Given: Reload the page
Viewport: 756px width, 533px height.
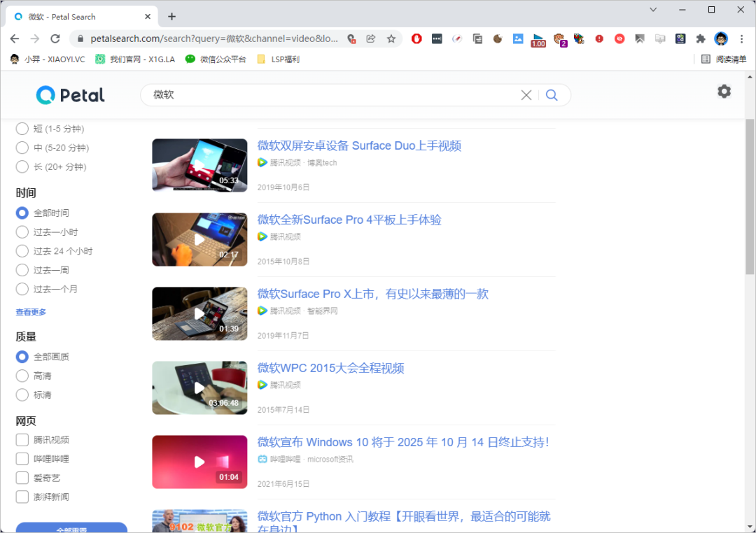Looking at the screenshot, I should point(55,38).
